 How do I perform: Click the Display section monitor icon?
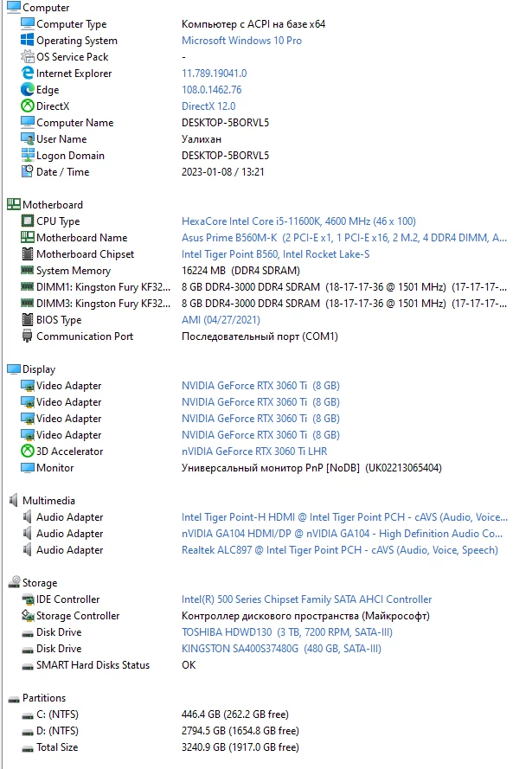coord(14,368)
